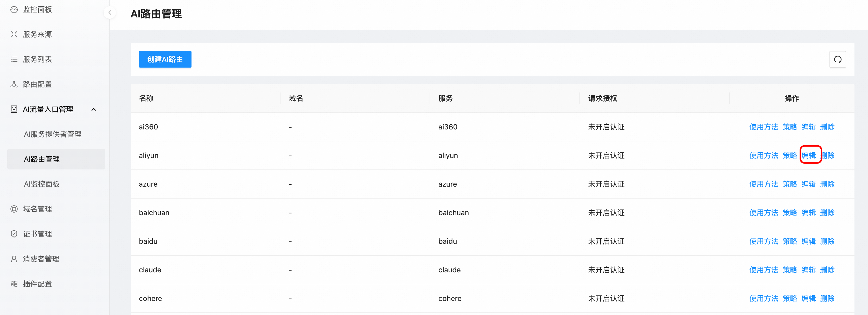Click the 创建AI路由 button
This screenshot has width=868, height=315.
click(165, 59)
